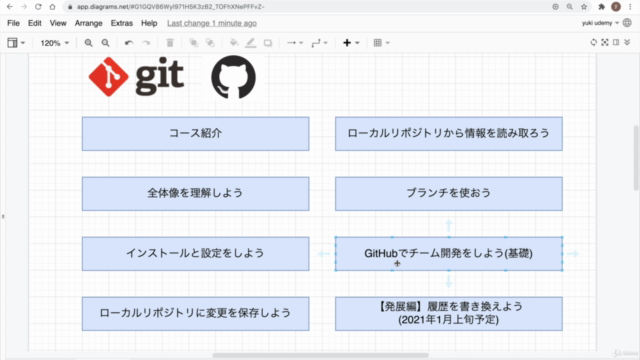This screenshot has height=360, width=640.
Task: Open the browser three-dot menu
Action: coord(631,7)
